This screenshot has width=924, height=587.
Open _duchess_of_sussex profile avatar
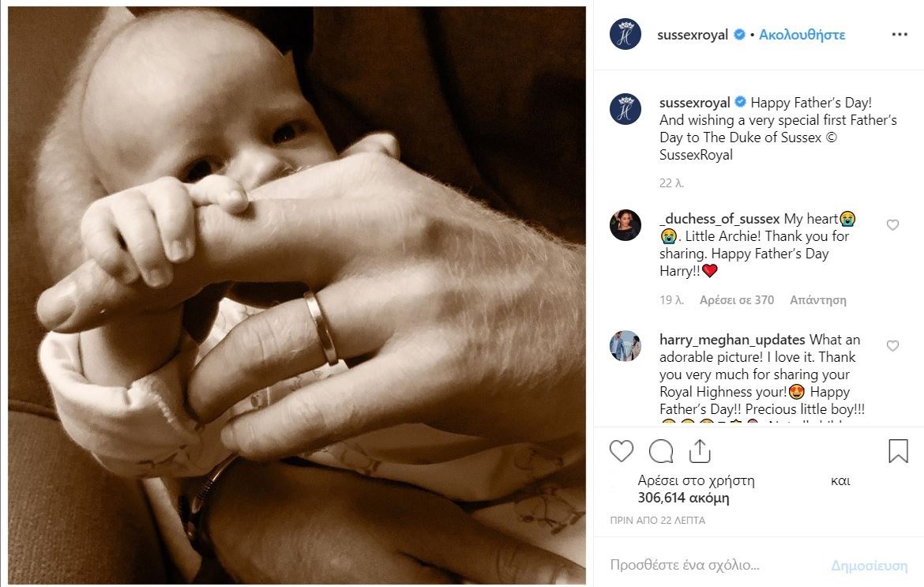pos(625,225)
